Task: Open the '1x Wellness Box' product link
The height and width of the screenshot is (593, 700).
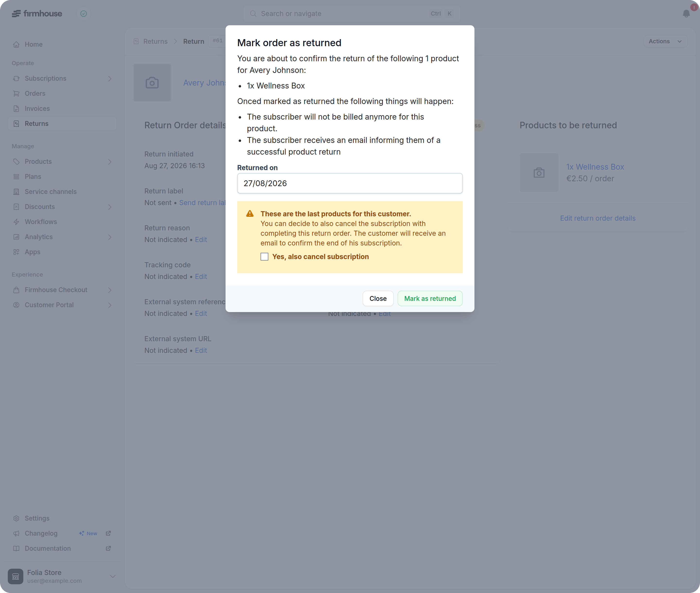Action: [x=595, y=167]
